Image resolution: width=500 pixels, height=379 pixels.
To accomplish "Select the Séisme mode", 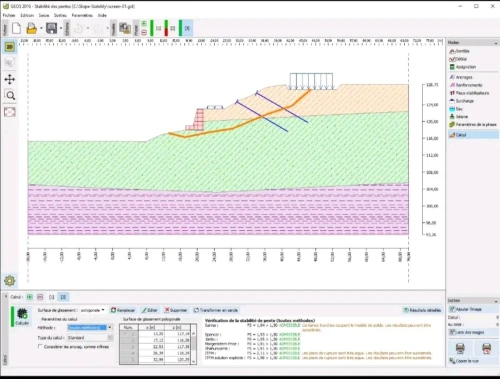I will coord(459,117).
